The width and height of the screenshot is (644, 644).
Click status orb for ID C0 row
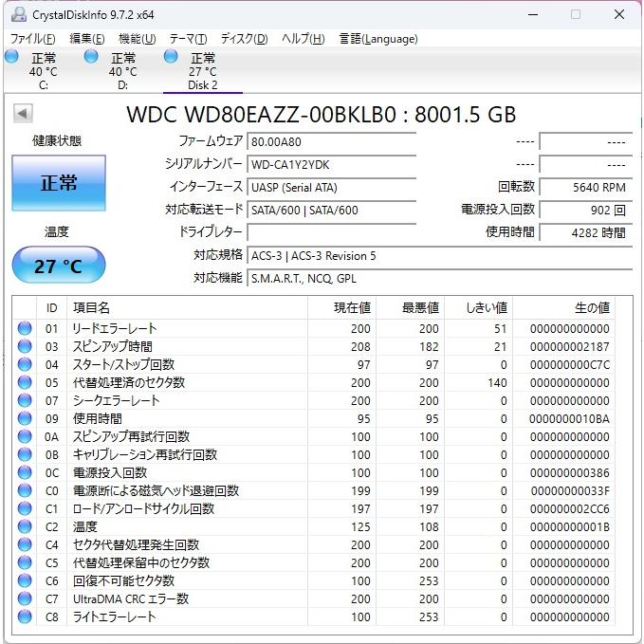(25, 490)
